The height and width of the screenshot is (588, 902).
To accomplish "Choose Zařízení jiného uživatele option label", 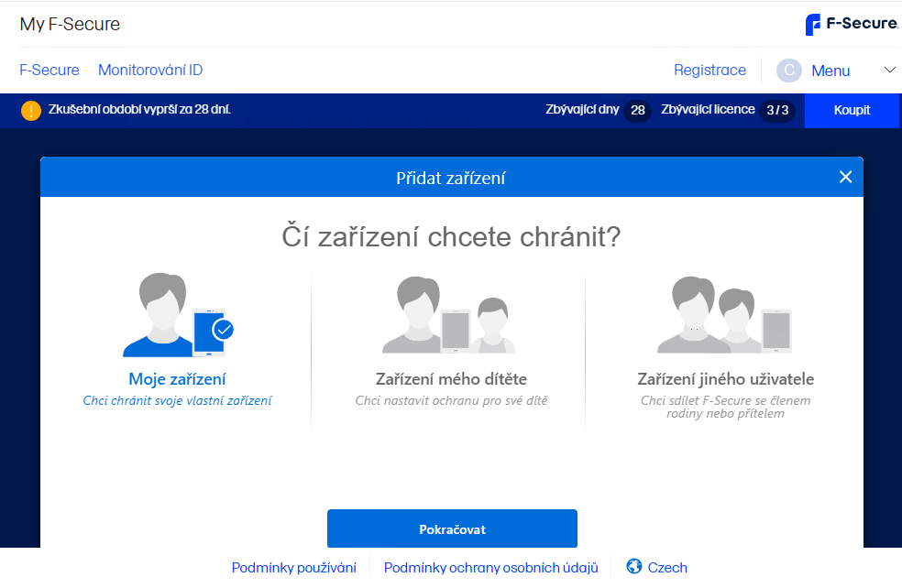I will [725, 379].
